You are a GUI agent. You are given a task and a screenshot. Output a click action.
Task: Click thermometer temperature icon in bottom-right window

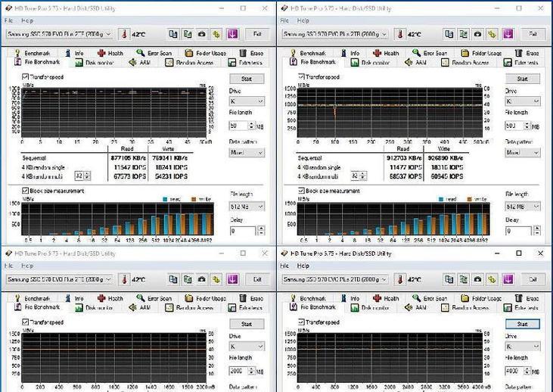pyautogui.click(x=399, y=279)
